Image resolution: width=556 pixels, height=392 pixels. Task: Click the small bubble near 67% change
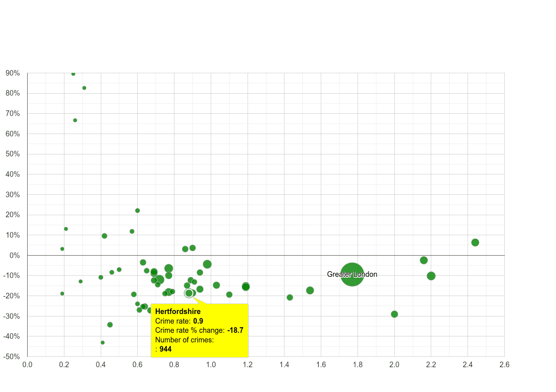click(x=75, y=120)
